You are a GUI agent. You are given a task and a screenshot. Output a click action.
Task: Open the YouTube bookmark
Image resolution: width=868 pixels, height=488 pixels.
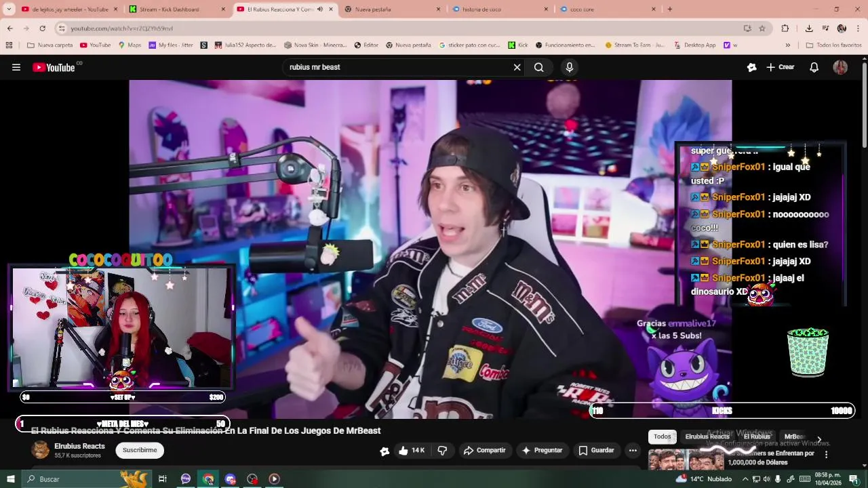coord(95,45)
